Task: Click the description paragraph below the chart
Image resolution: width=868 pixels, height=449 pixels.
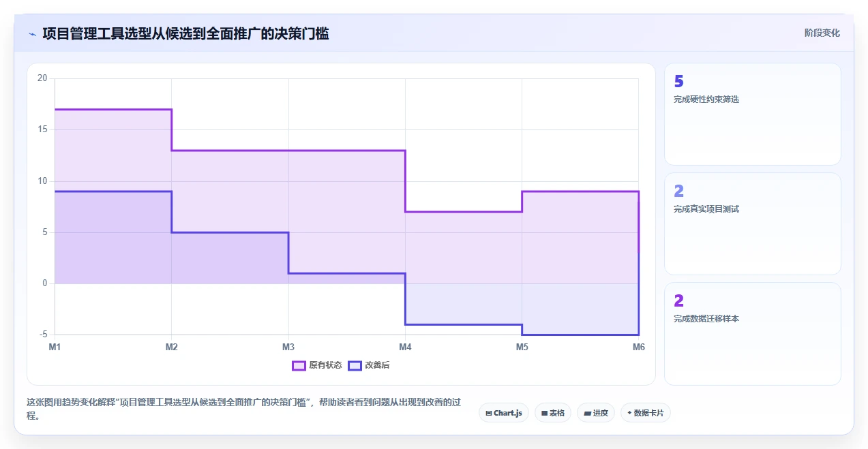Action: click(245, 409)
